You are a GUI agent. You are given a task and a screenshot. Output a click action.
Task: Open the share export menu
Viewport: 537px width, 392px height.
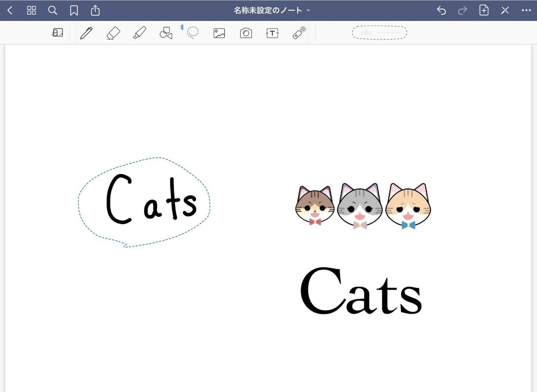pyautogui.click(x=95, y=10)
